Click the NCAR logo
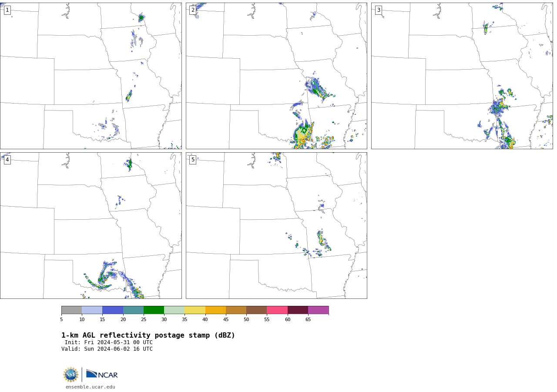 pos(102,374)
